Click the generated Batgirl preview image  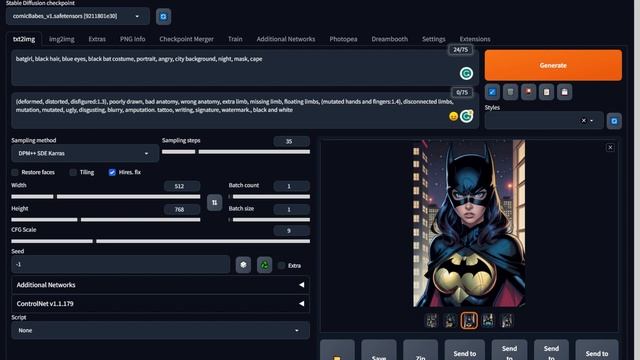[x=469, y=223]
